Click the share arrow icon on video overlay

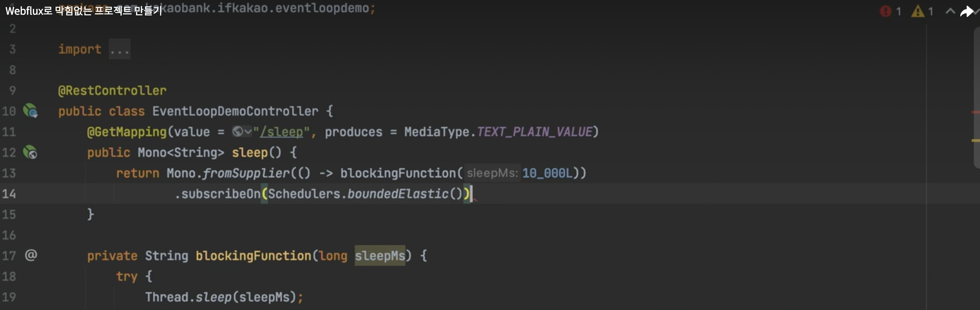[967, 11]
